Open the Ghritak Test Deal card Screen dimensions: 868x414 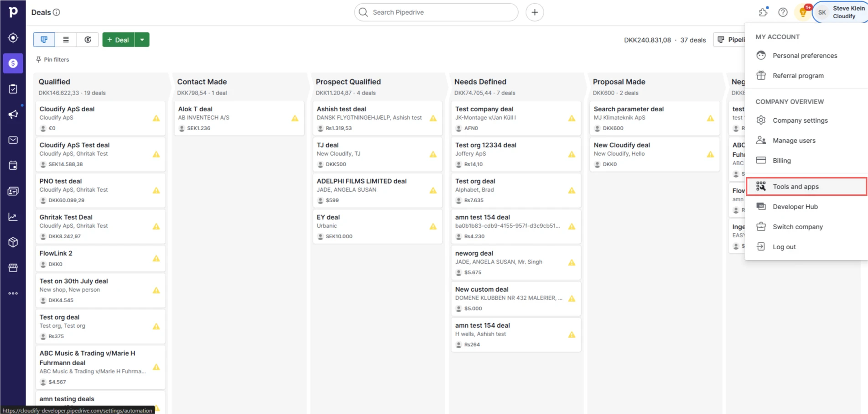[100, 226]
